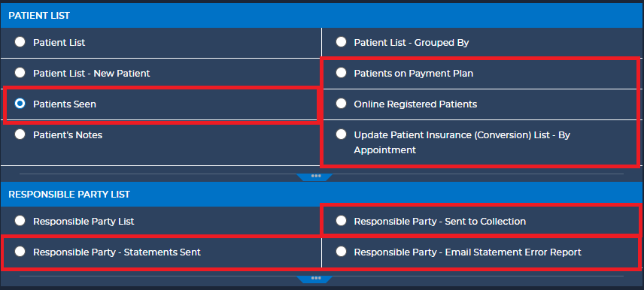
Task: Click Responsible Party - Statements Sent label
Action: (117, 252)
